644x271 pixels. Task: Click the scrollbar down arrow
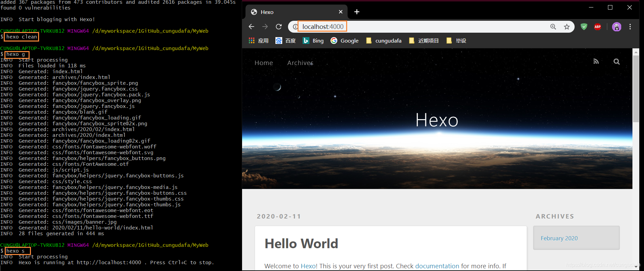coord(636,267)
